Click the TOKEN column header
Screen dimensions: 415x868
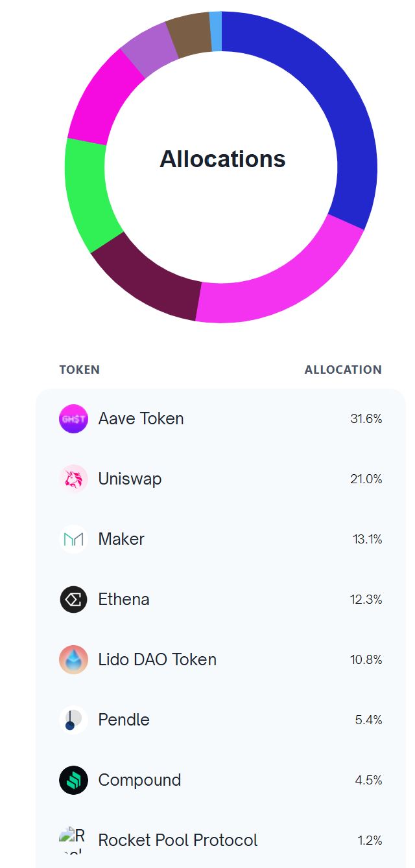[80, 370]
